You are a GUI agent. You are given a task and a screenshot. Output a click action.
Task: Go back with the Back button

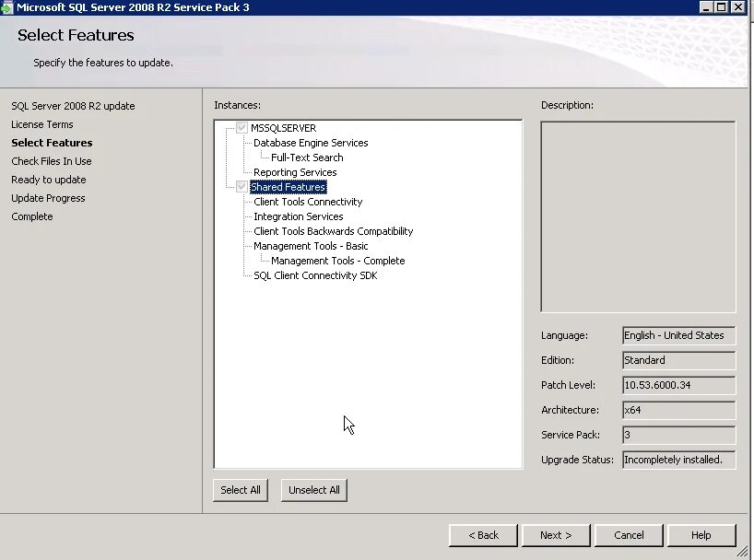coord(483,535)
